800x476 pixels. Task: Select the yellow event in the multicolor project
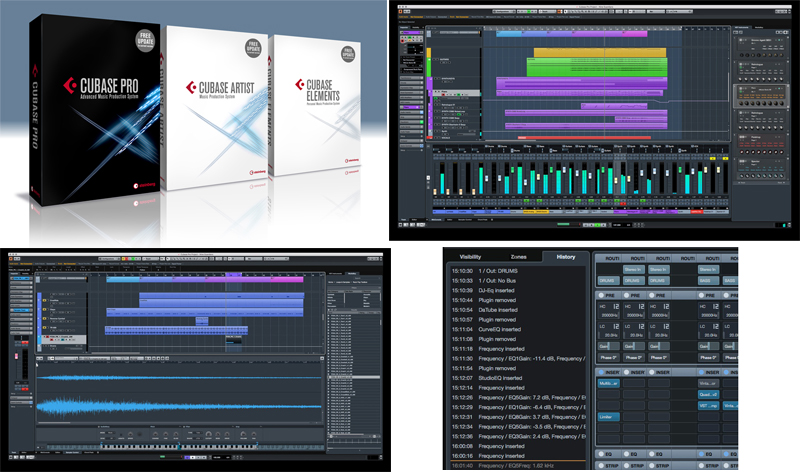[599, 52]
